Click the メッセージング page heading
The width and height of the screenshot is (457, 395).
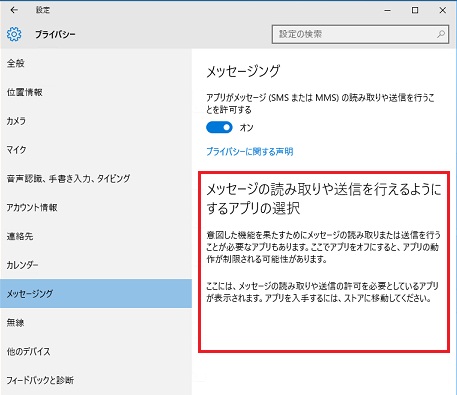coord(243,71)
